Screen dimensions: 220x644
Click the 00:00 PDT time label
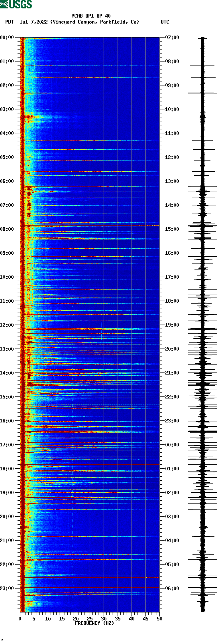click(x=7, y=38)
